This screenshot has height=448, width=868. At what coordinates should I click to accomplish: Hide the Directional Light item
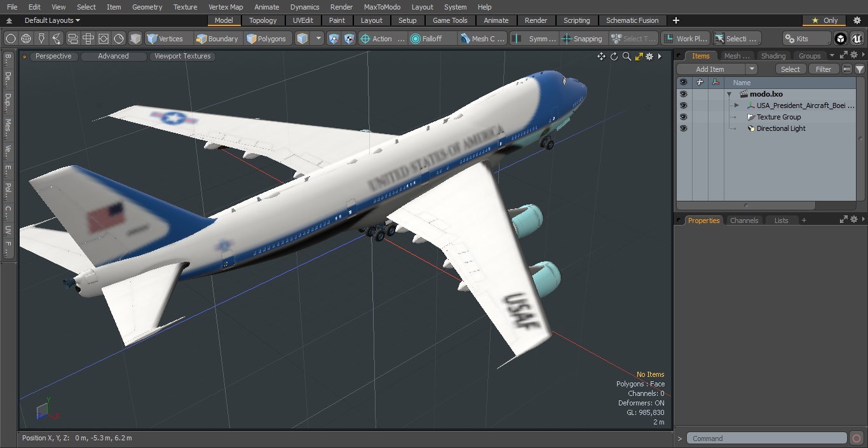[x=683, y=128]
